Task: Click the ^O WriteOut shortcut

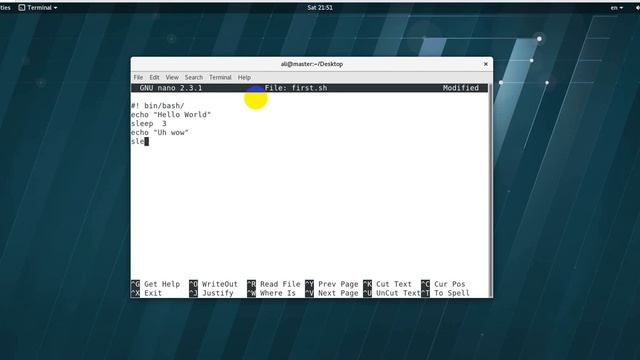Action: 213,284
